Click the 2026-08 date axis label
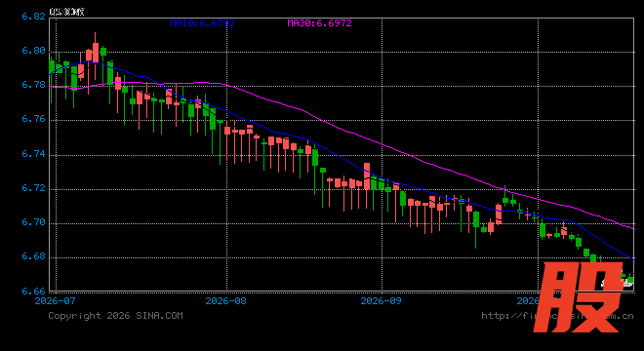 tap(226, 301)
